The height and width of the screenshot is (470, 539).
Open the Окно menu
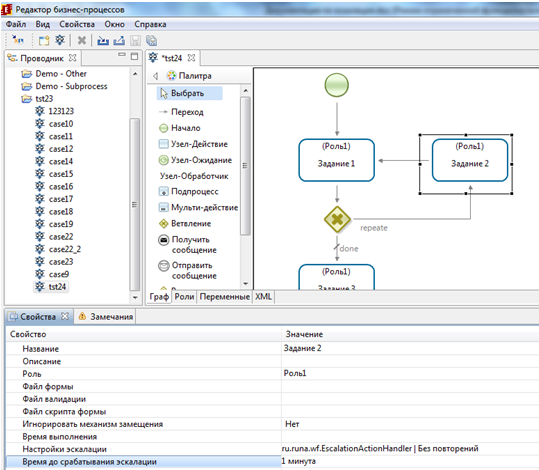click(x=114, y=24)
